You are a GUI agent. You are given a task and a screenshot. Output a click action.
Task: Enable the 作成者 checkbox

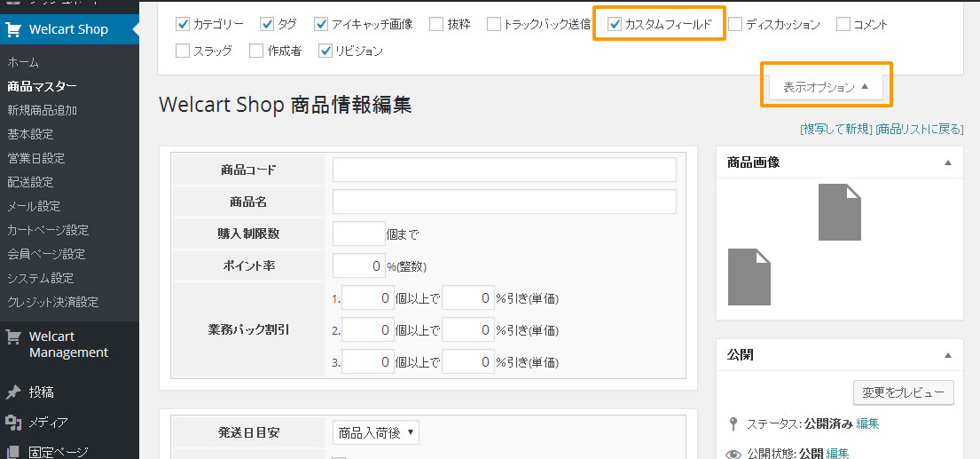pos(255,51)
